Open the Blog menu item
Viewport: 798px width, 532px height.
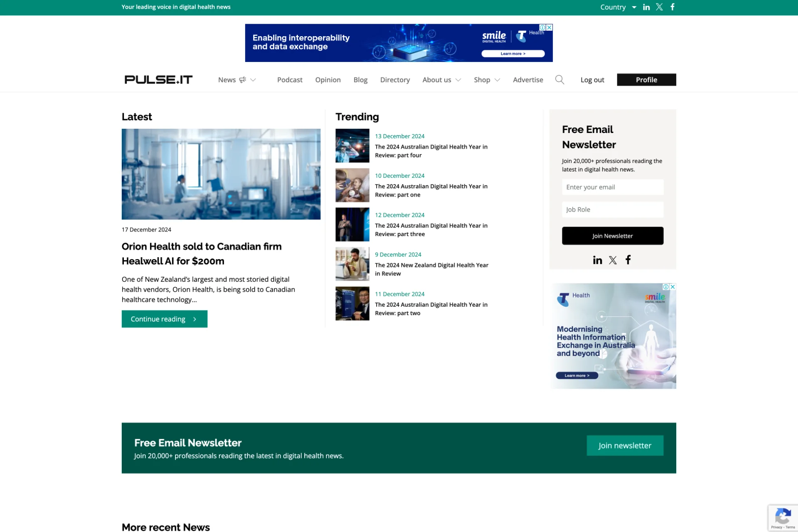360,79
